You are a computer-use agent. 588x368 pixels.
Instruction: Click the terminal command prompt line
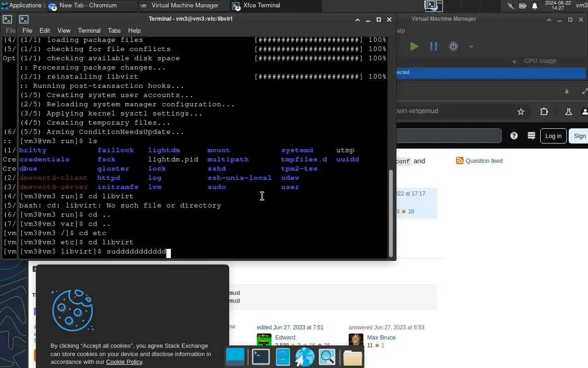[x=96, y=252]
